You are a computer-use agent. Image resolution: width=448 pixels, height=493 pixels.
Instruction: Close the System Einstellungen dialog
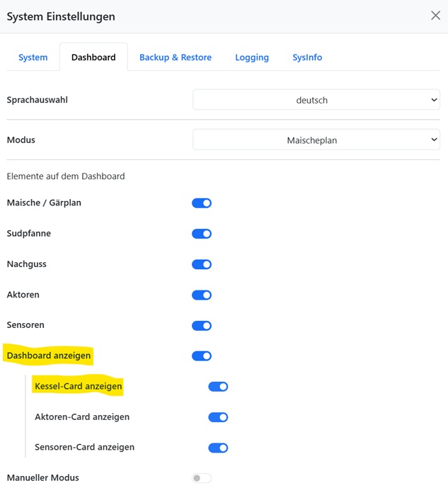435,16
